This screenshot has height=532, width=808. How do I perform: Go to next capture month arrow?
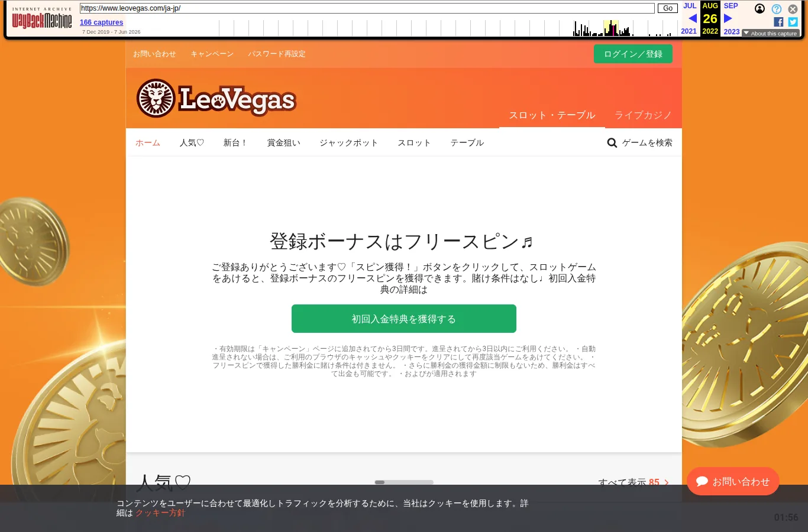pos(728,18)
